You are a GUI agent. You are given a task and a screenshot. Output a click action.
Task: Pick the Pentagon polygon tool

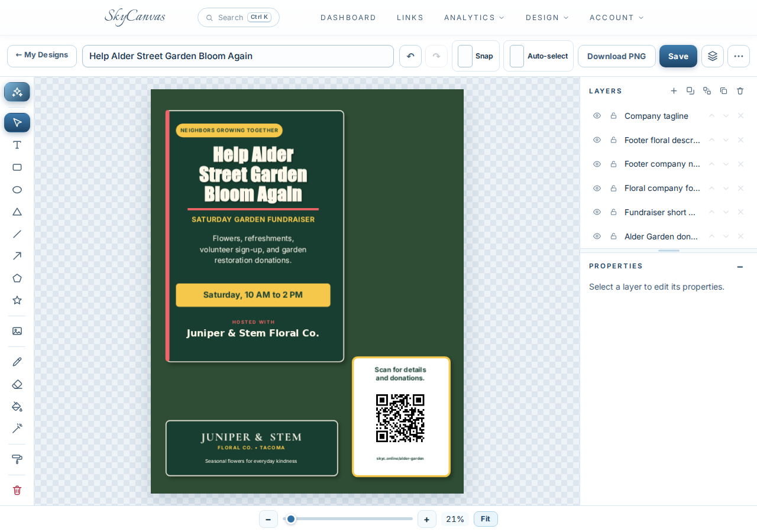(17, 278)
